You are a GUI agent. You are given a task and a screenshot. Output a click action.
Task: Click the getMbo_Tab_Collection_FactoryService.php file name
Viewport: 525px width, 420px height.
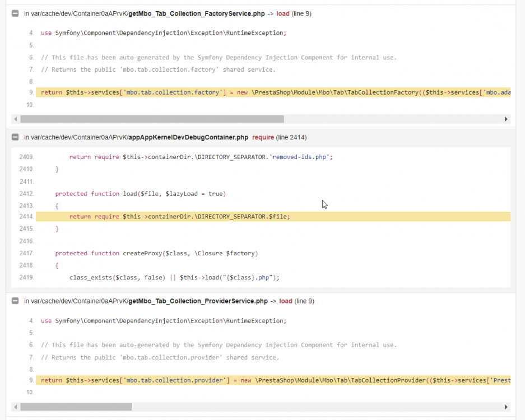(197, 14)
